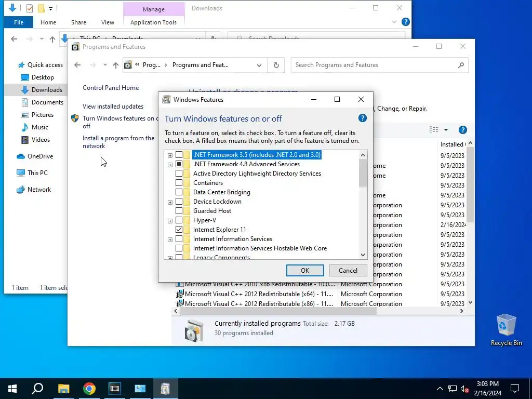Expand the .NET Framework 3.5 tree node

point(170,155)
